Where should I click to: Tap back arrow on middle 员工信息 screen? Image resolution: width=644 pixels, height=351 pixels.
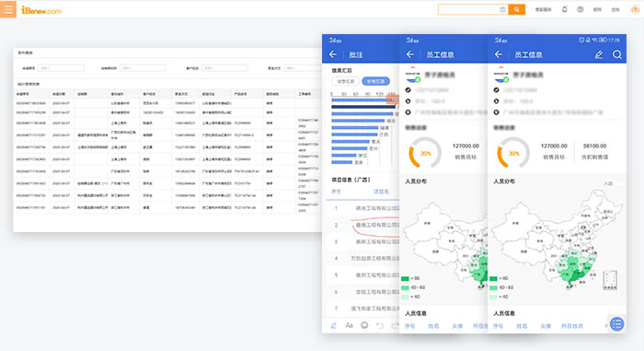410,54
